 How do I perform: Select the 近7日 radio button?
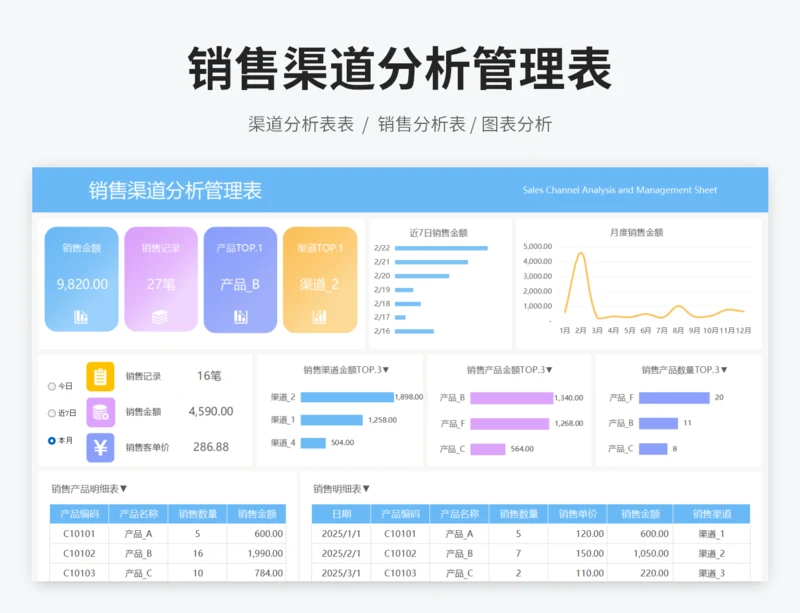pos(52,413)
